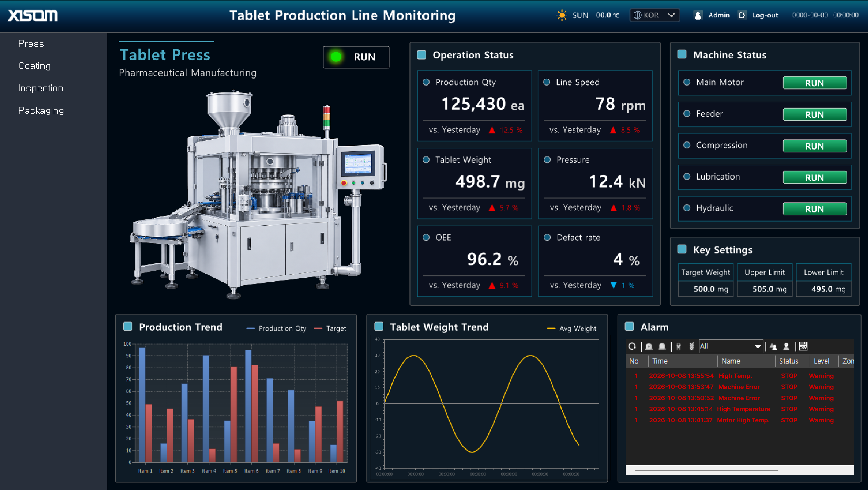Open the Inspection page in sidebar
The width and height of the screenshot is (868, 490).
(40, 88)
